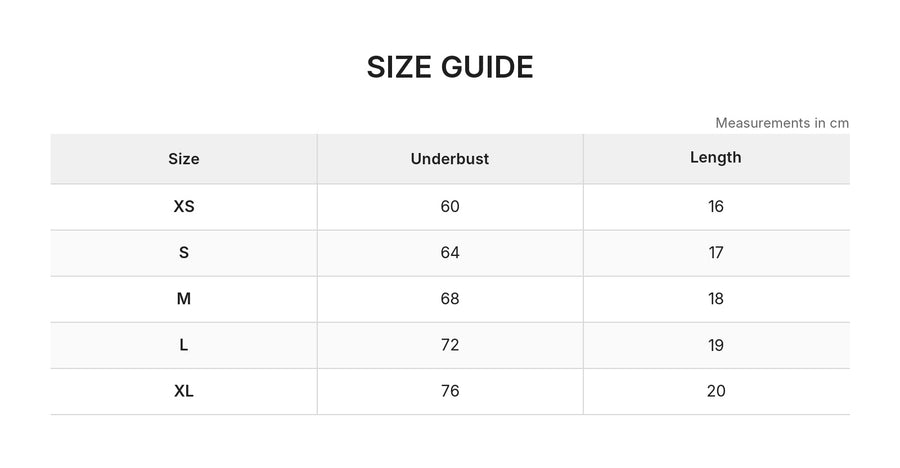
Task: Select the Size column header
Action: coord(184,159)
